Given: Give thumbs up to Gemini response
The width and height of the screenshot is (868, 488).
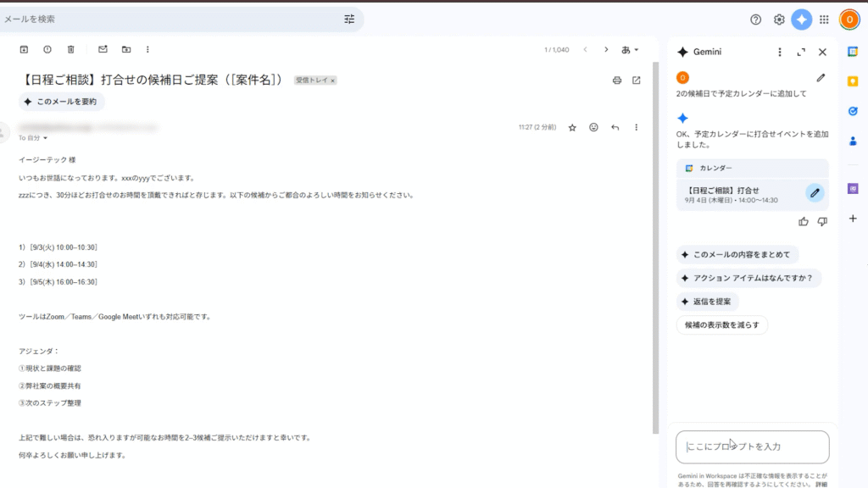Looking at the screenshot, I should 804,221.
